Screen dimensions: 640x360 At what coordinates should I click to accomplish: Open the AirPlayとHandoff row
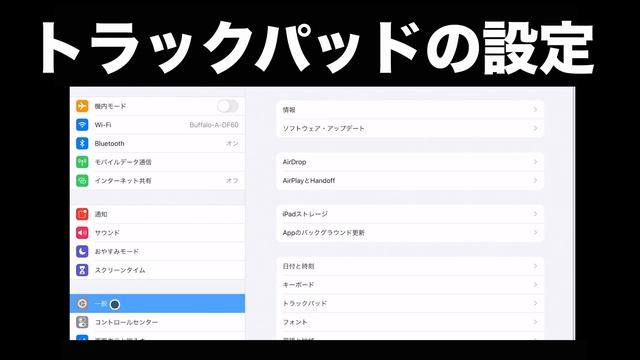(410, 180)
